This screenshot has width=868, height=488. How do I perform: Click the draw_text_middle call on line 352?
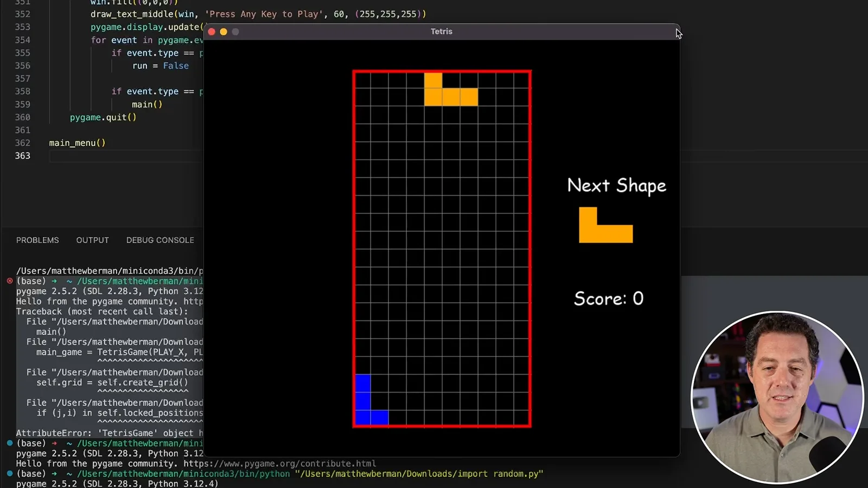pos(258,14)
